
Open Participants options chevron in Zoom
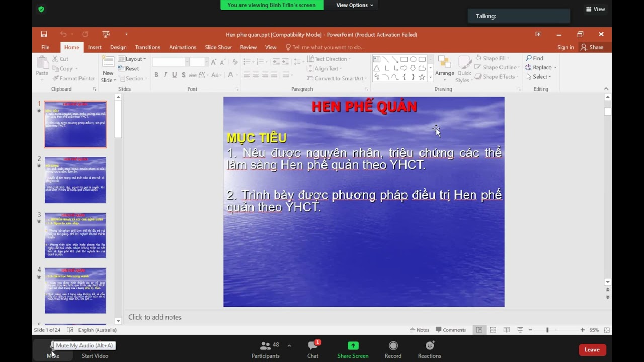click(x=289, y=345)
